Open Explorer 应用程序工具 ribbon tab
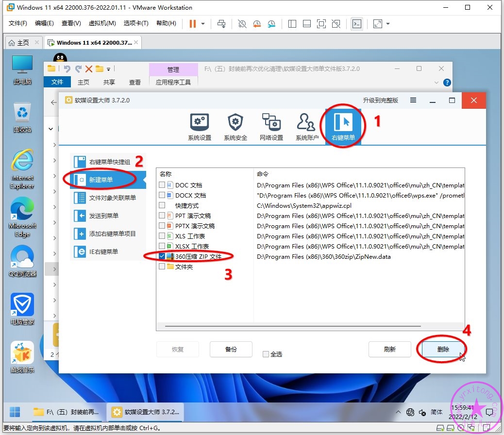The image size is (504, 435). click(x=173, y=83)
